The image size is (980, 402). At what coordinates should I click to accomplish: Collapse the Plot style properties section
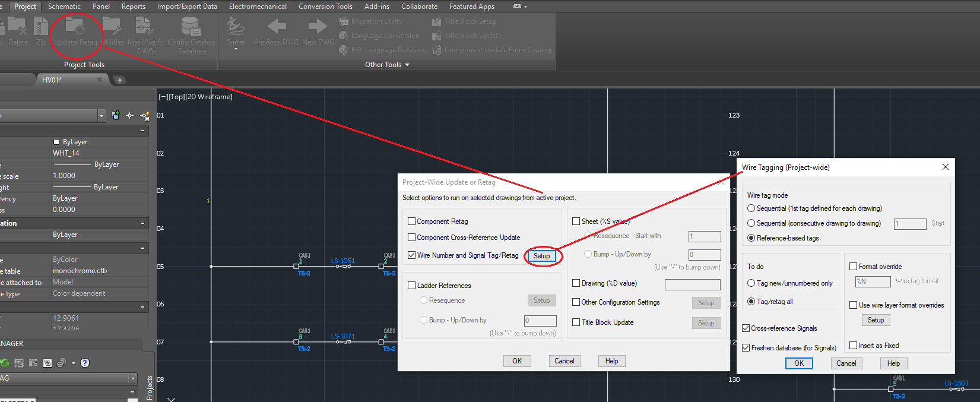coord(142,248)
